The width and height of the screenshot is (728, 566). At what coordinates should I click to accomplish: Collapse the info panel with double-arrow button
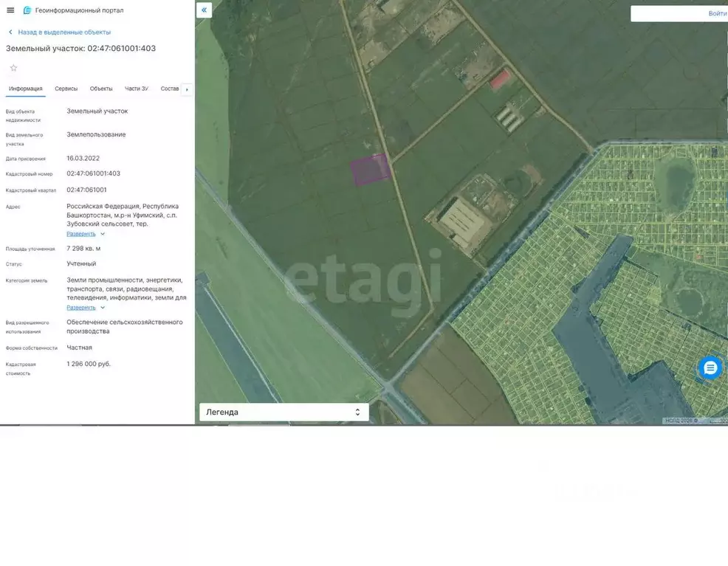click(204, 10)
